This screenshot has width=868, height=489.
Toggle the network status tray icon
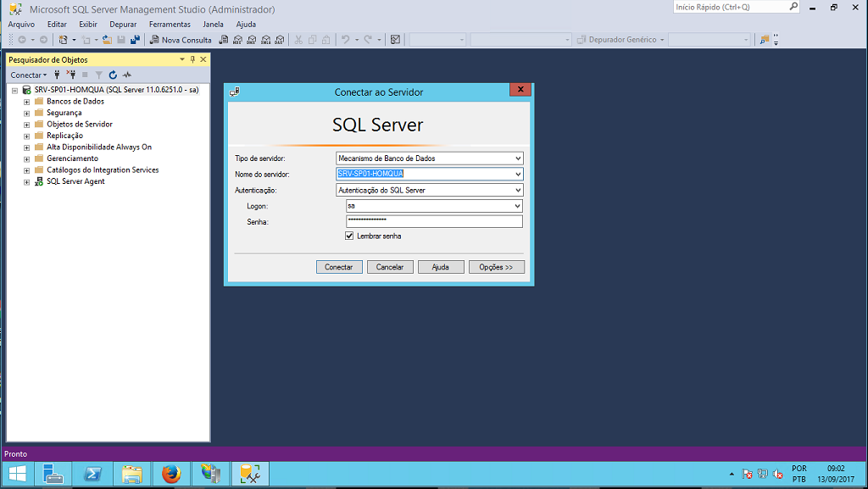click(762, 474)
